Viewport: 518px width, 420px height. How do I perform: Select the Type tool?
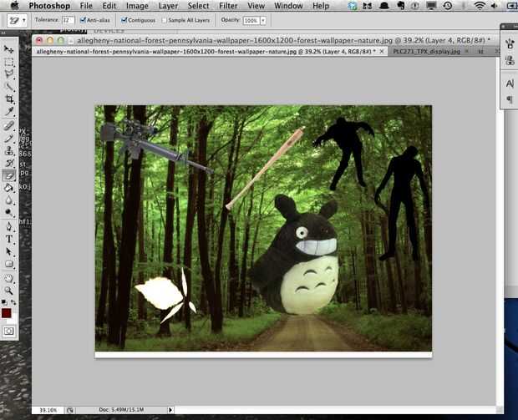(9, 239)
